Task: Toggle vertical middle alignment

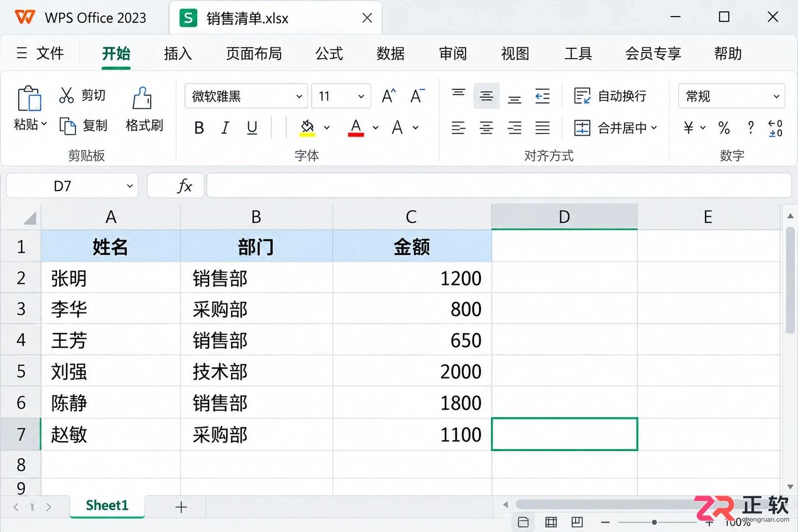Action: pos(487,96)
